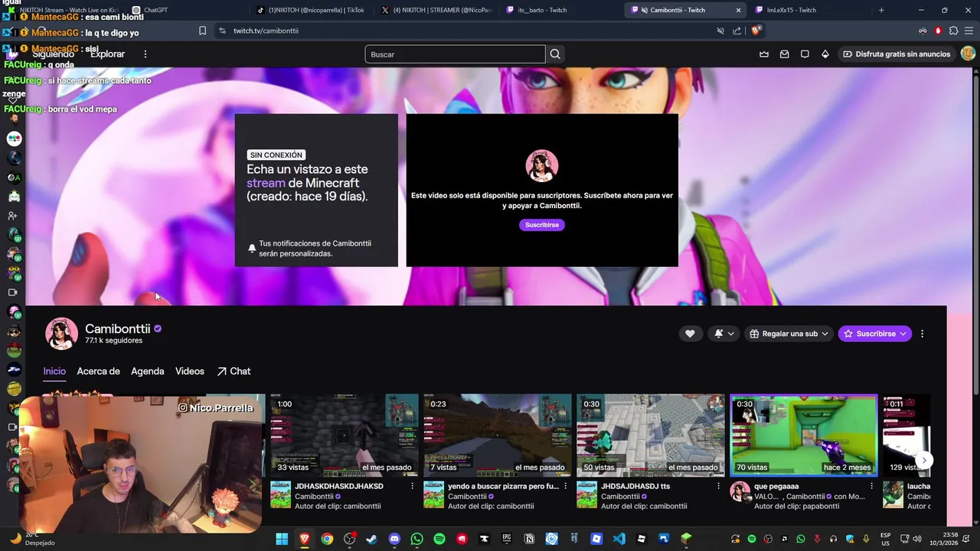
Task: Open Spotify from the taskbar
Action: pyautogui.click(x=439, y=539)
